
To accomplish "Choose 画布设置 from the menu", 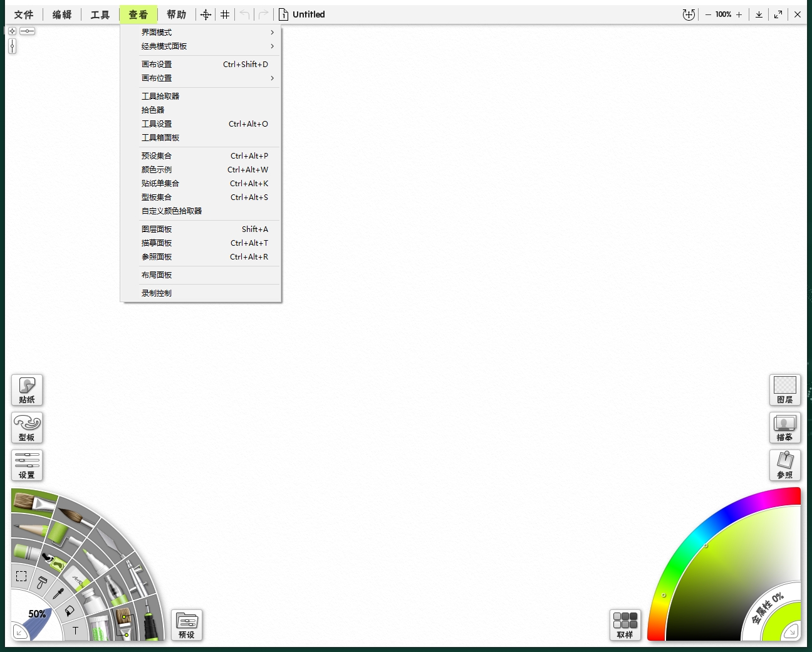I will [x=201, y=65].
